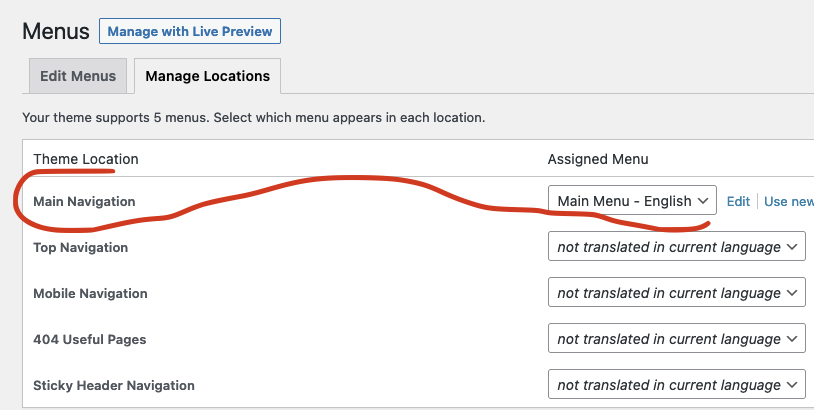Click the Assigned Menu column header
814x410 pixels.
[598, 159]
